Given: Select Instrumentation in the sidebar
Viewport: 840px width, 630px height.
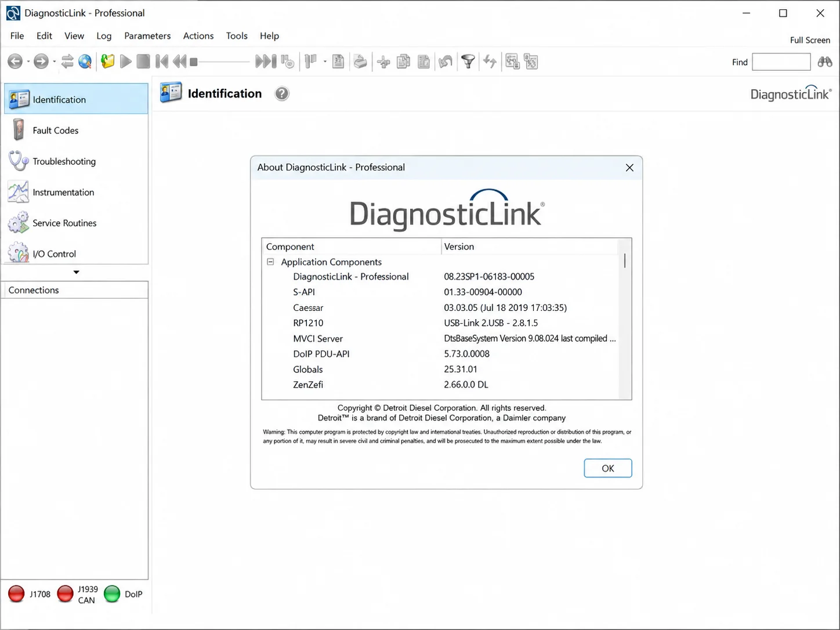Looking at the screenshot, I should click(76, 191).
